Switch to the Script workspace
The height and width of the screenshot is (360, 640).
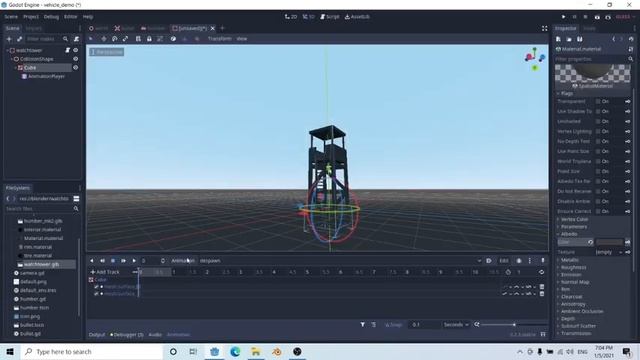point(330,17)
